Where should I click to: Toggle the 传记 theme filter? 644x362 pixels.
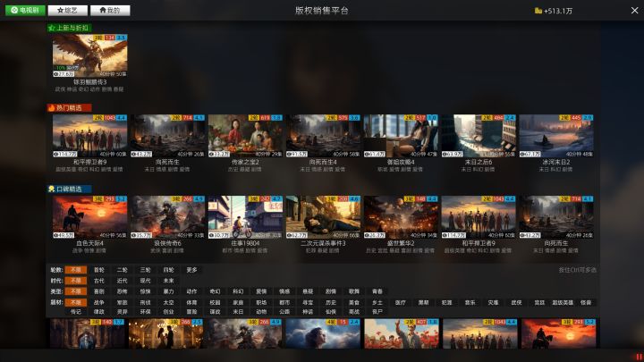[x=75, y=312]
